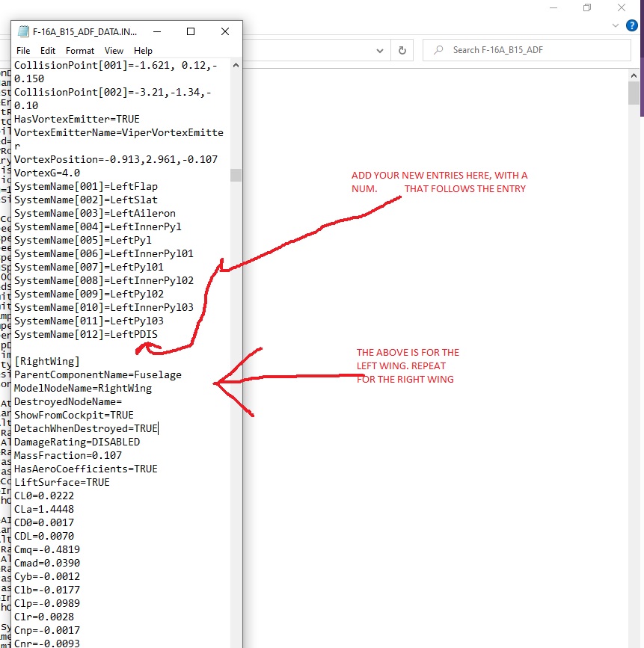Click the refresh icon beside address bar
Image resolution: width=644 pixels, height=648 pixels.
pyautogui.click(x=402, y=50)
